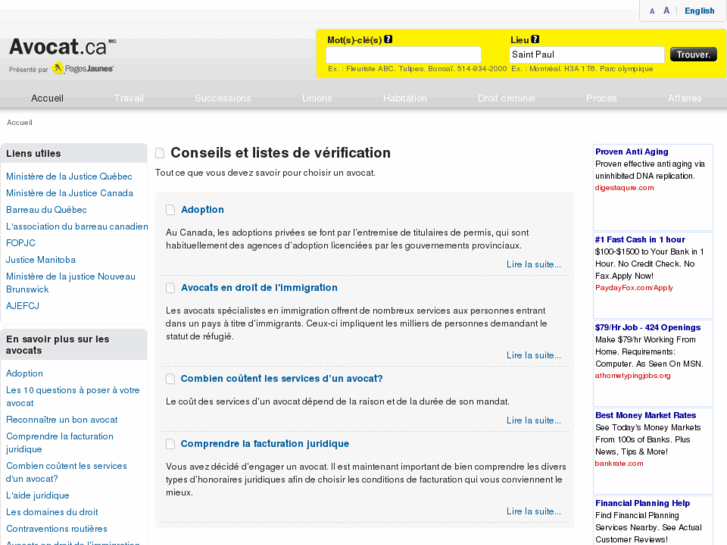Click the document icon beside Avocats en droit de l'immigration
Image resolution: width=727 pixels, height=545 pixels.
click(170, 288)
